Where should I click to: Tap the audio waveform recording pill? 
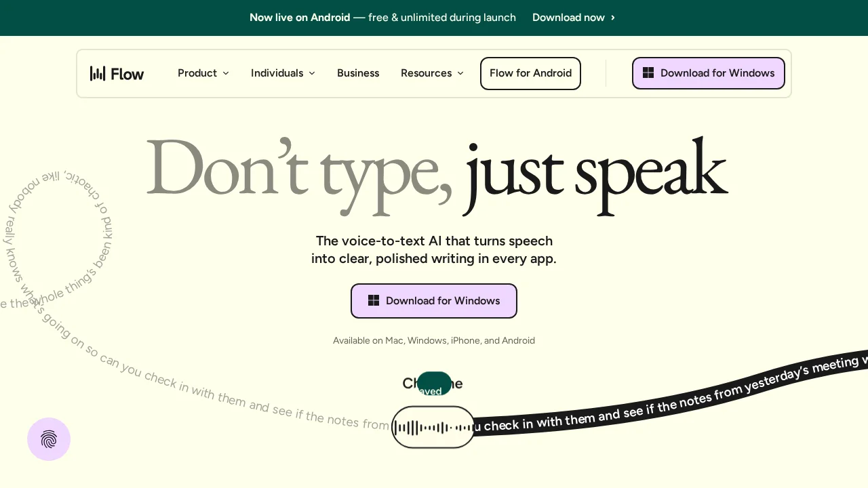433,427
